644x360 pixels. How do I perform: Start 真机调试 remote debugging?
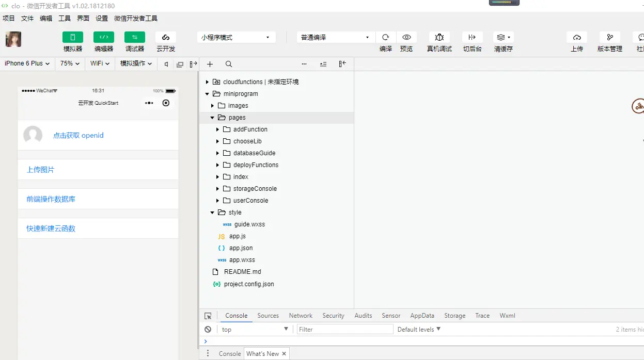pos(439,37)
